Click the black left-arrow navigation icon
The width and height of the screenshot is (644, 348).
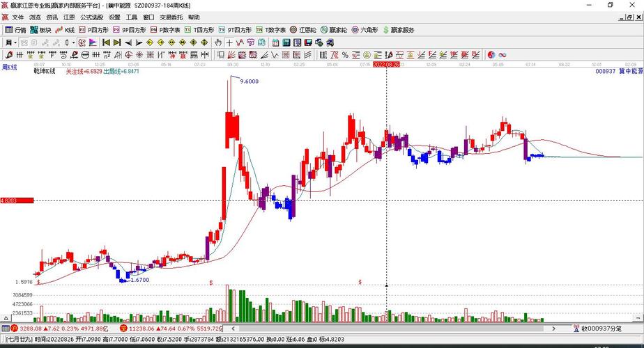128,42
